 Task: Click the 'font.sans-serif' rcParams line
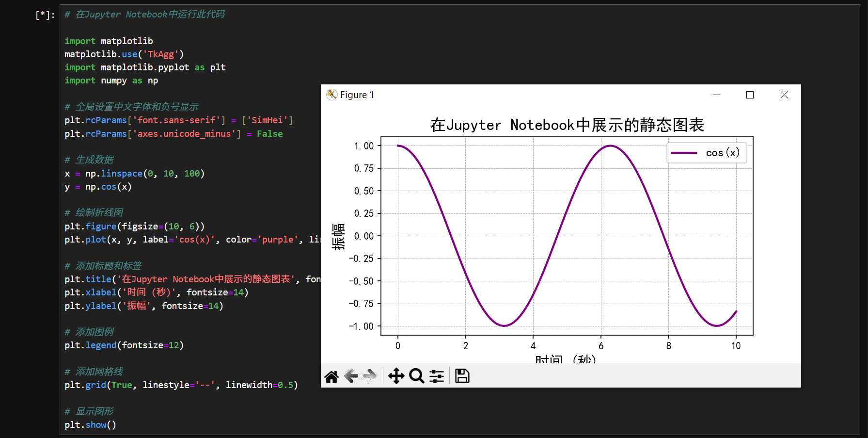[179, 120]
